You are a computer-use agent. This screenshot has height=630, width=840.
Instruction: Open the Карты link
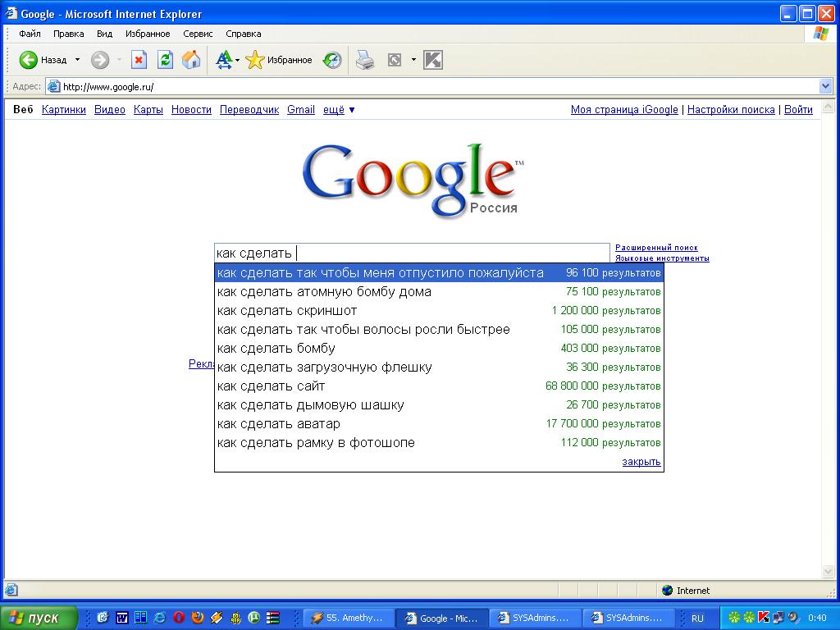coord(148,110)
